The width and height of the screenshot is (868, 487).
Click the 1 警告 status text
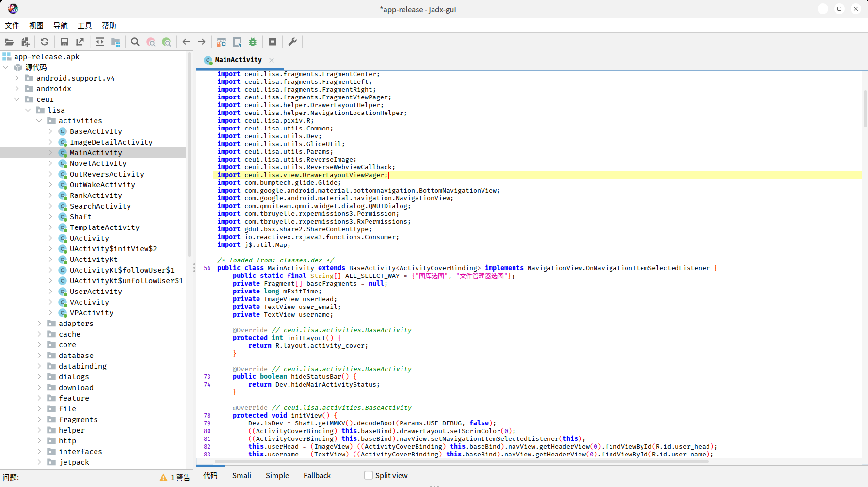180,478
